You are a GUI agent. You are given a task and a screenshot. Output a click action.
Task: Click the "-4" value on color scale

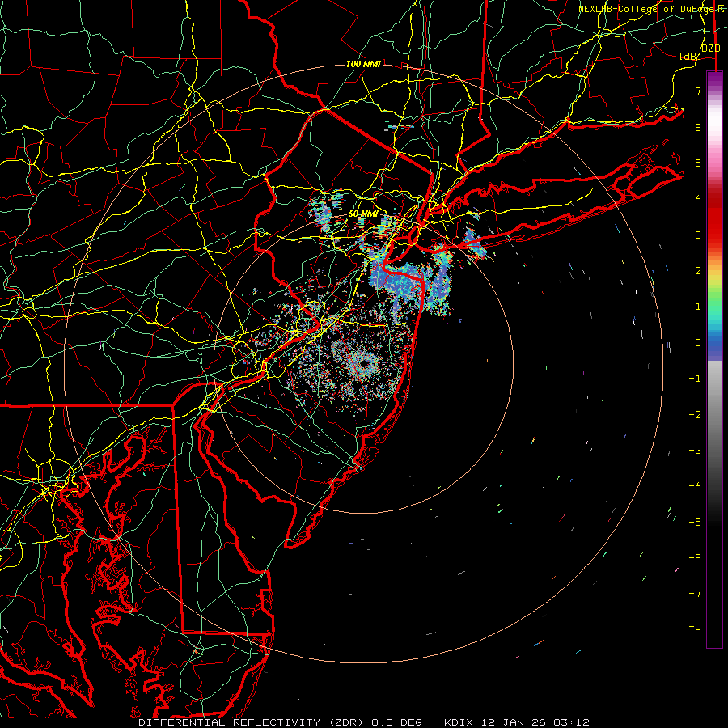(695, 486)
